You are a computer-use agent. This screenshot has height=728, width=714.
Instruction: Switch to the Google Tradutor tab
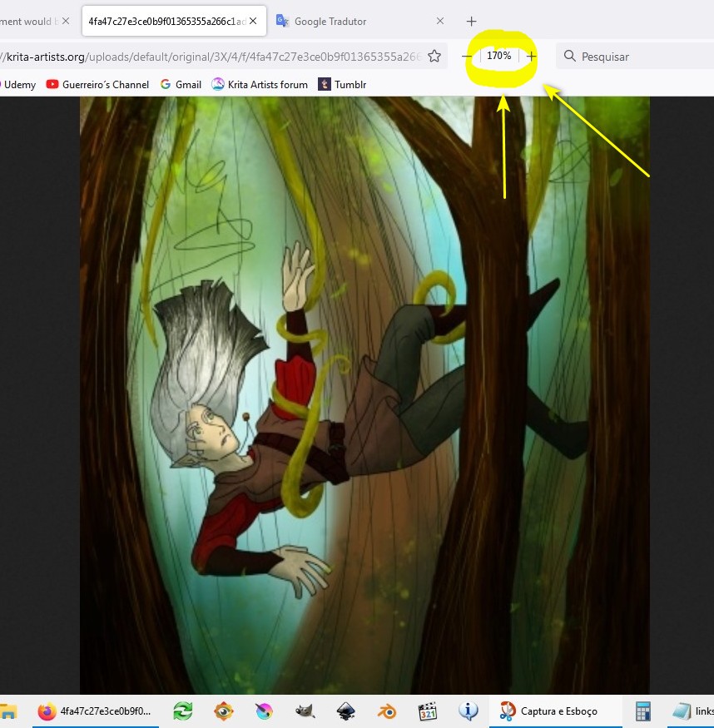(x=362, y=22)
